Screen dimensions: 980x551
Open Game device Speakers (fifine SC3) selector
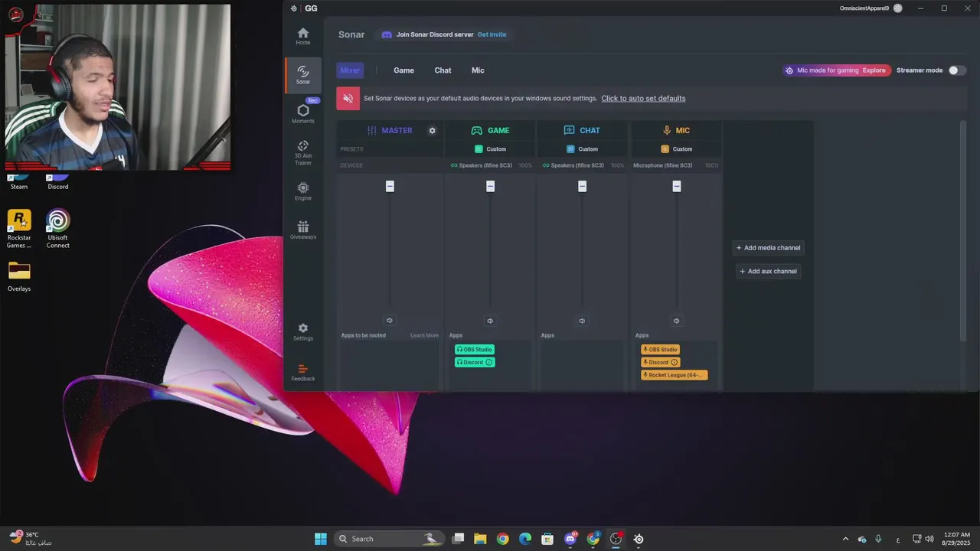(485, 165)
